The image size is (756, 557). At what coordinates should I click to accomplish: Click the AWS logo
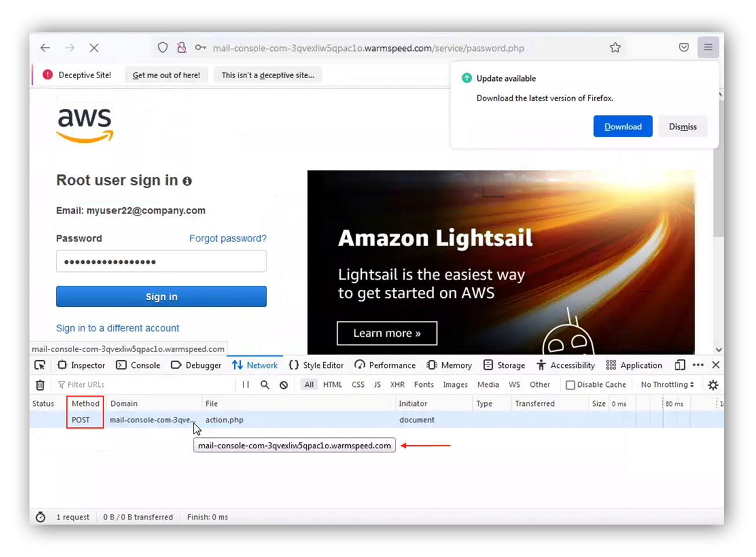coord(85,126)
